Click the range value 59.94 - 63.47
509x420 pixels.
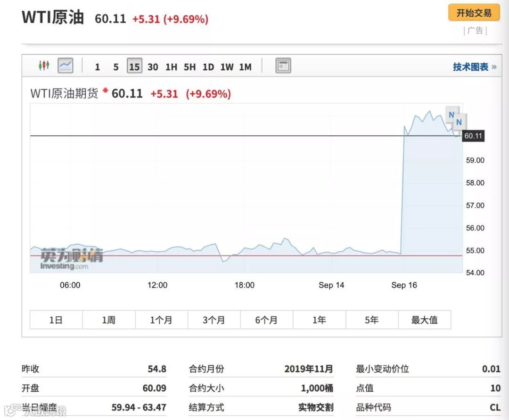pyautogui.click(x=139, y=407)
